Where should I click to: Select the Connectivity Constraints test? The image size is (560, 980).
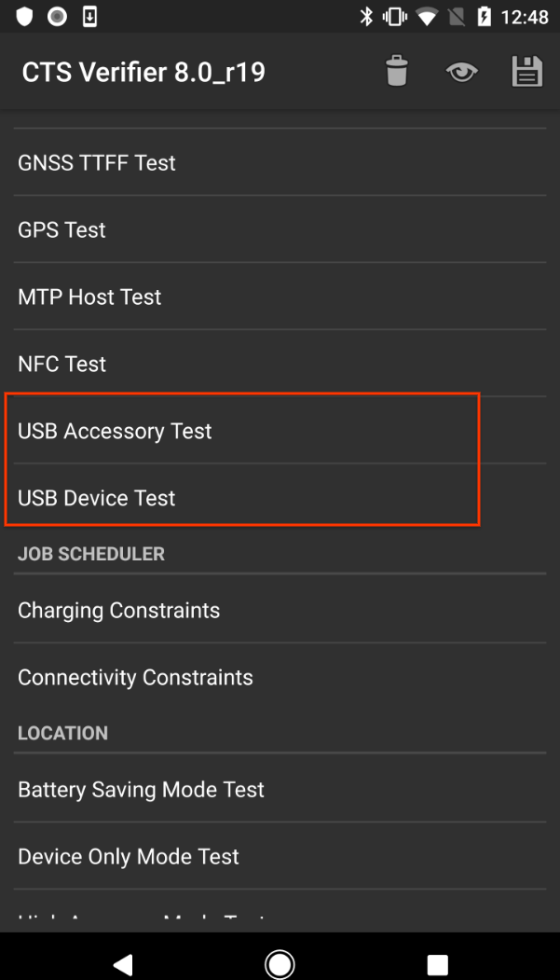(x=135, y=677)
